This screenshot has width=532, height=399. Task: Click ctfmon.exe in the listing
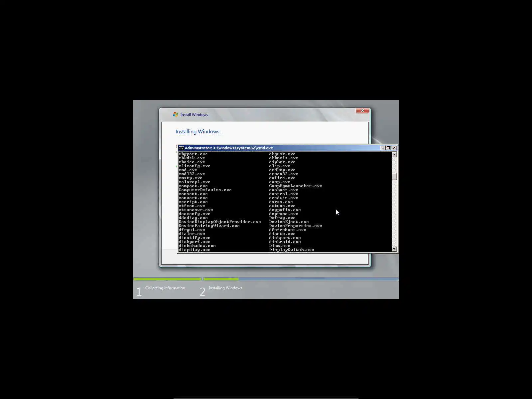pos(192,206)
